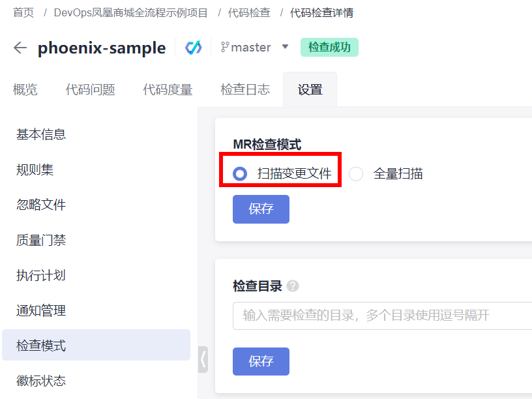Save the 检查目录 setting

coord(261,361)
